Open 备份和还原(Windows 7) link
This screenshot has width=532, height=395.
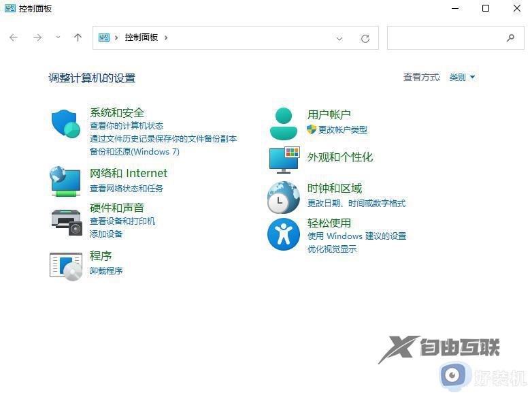(134, 152)
